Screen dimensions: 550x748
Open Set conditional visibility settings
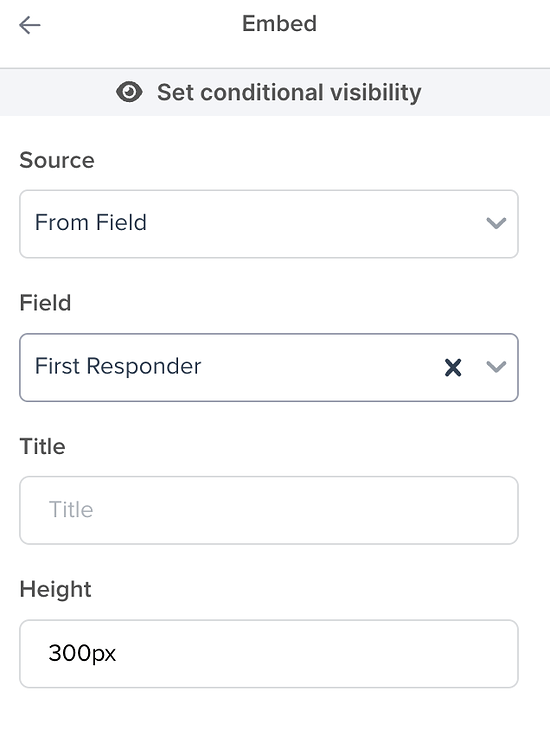[x=289, y=92]
